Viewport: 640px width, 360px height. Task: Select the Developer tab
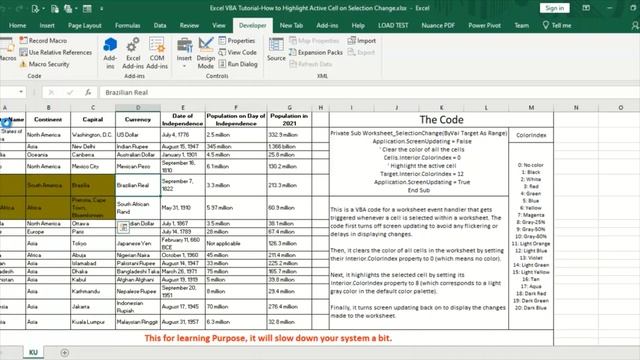253,25
